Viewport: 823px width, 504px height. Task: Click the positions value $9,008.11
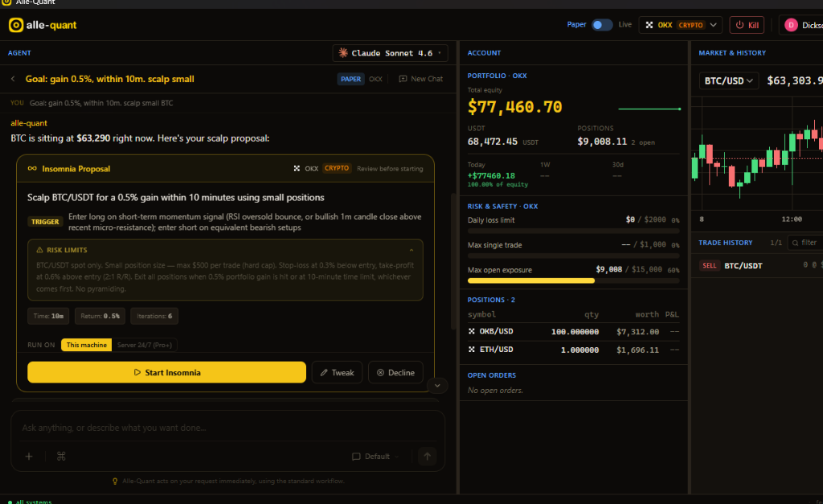point(602,141)
